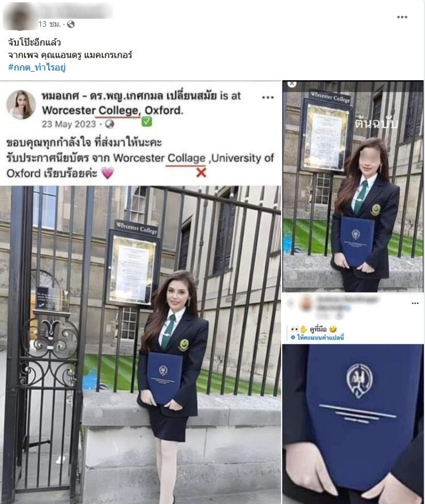The image size is (425, 504).
Task: Click the blurred commenter avatar
Action: (x=306, y=304)
